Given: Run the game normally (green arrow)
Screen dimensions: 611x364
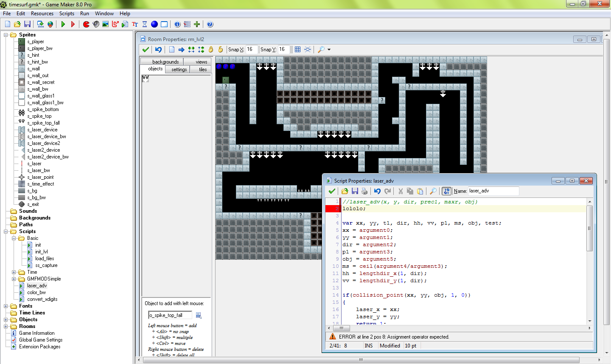Looking at the screenshot, I should pos(63,24).
